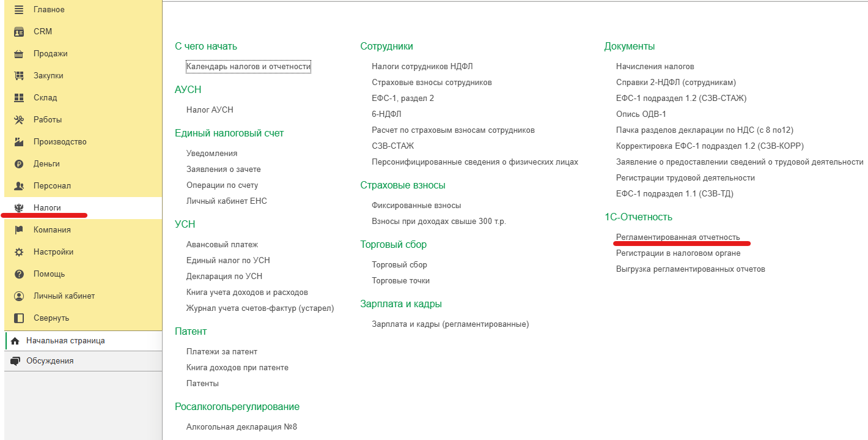Click the hamburger icon next to Главное

(19, 10)
